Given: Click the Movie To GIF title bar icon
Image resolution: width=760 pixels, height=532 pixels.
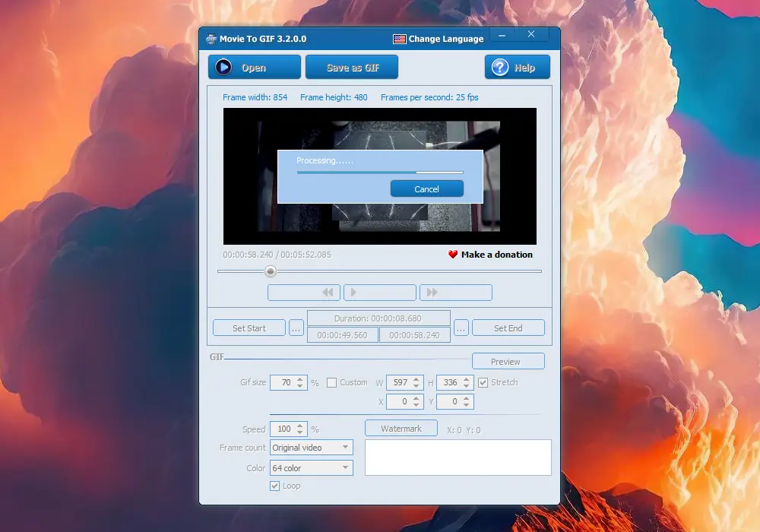Looking at the screenshot, I should click(211, 38).
